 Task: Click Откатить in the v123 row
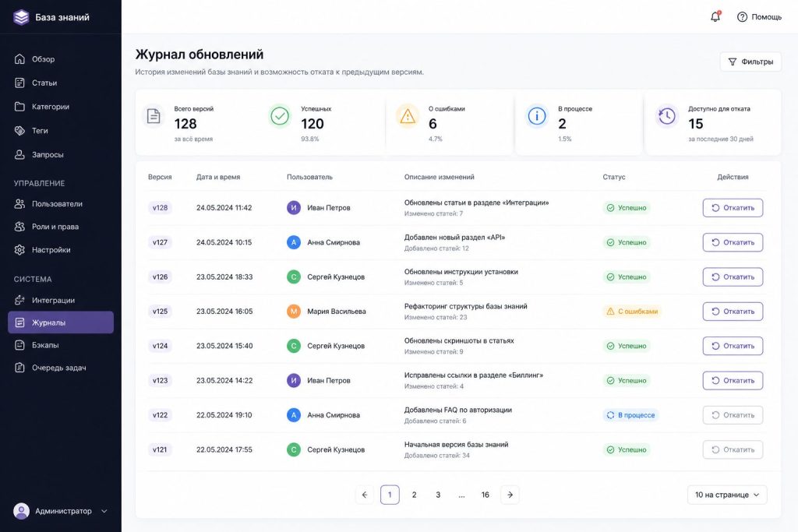pos(733,380)
